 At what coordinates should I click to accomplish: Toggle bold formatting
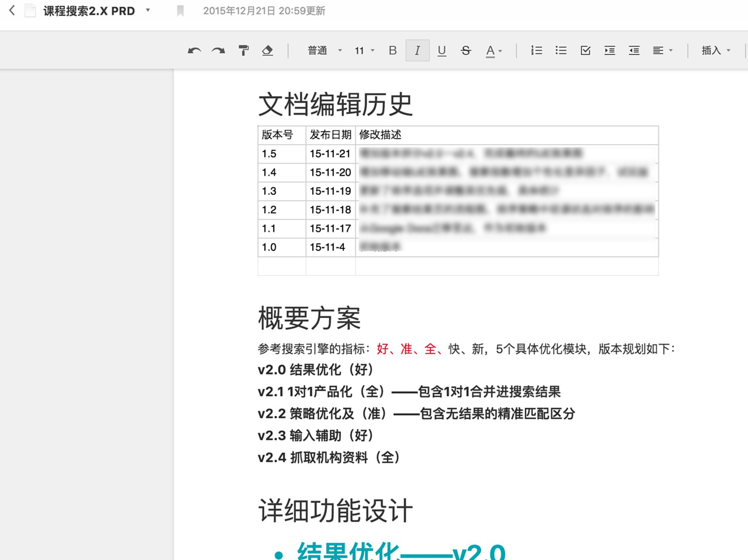pos(392,50)
